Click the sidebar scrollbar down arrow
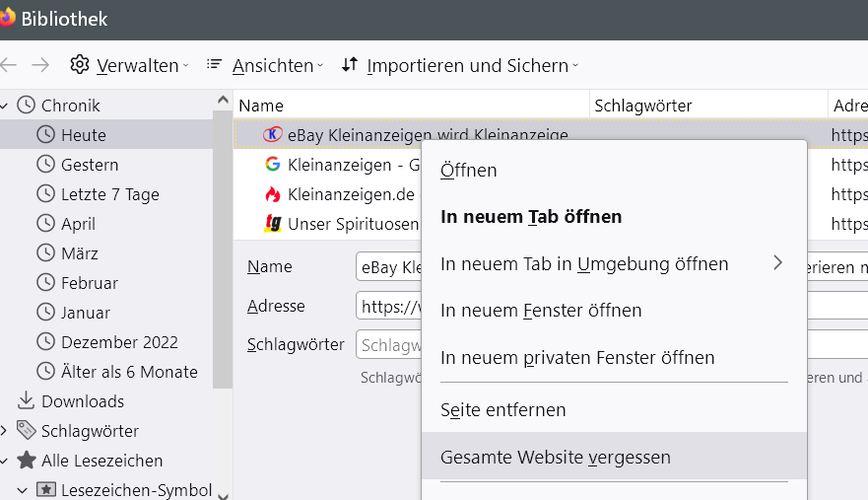Screen dimensions: 868x500 223,493
